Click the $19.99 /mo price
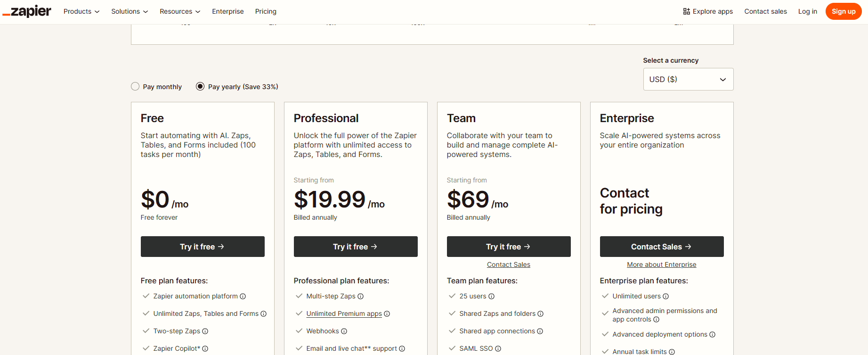 point(339,199)
